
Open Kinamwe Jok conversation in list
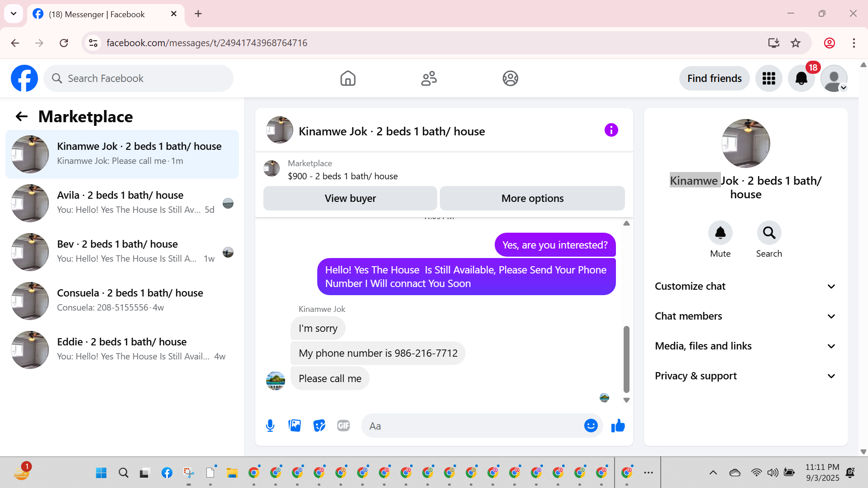(122, 154)
